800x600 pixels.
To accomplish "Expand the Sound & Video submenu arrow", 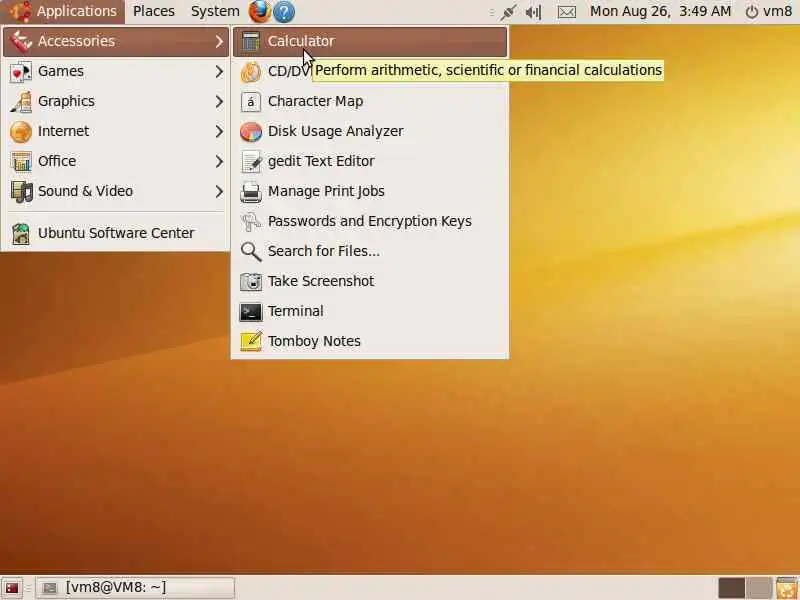I will pos(219,191).
